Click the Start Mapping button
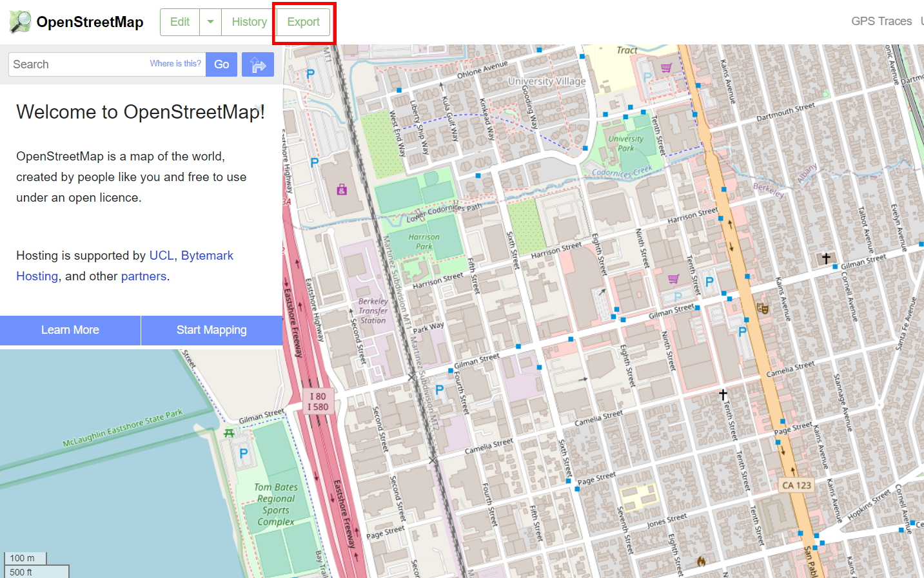Screen dimensions: 924x578 211,330
